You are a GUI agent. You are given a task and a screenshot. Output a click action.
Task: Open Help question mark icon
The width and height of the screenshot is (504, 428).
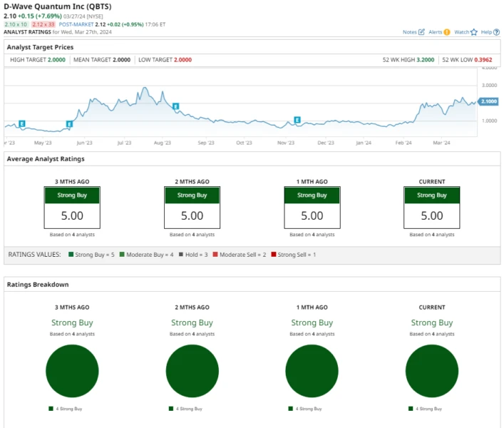coord(496,32)
